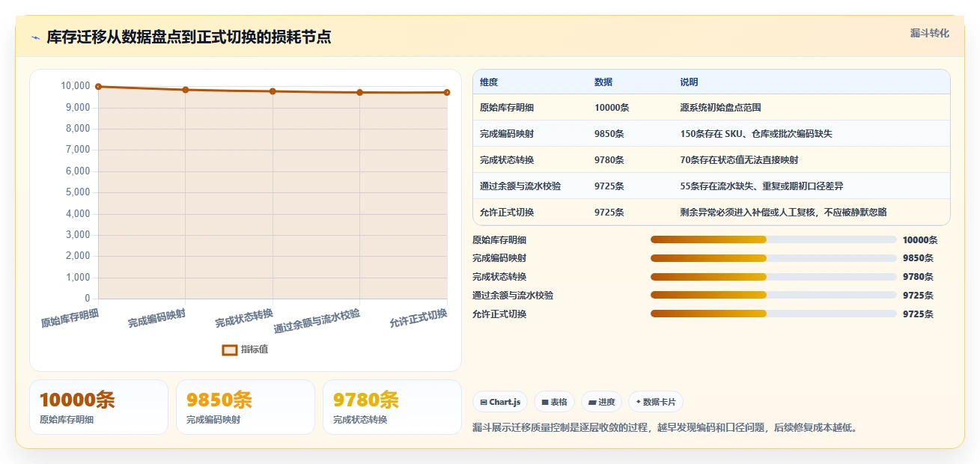Click the 数据 table column header
Image resolution: width=980 pixels, height=464 pixels.
[603, 82]
